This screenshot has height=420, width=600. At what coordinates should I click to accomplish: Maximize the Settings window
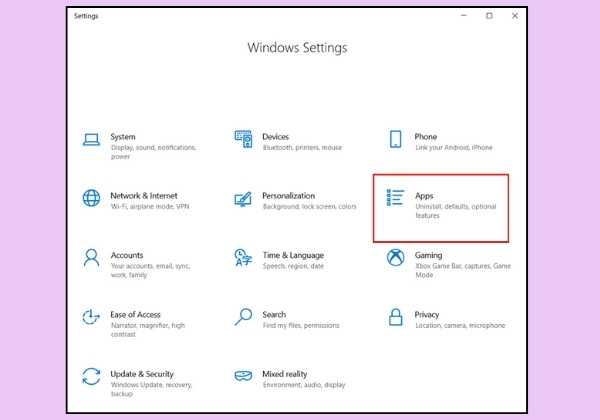489,16
